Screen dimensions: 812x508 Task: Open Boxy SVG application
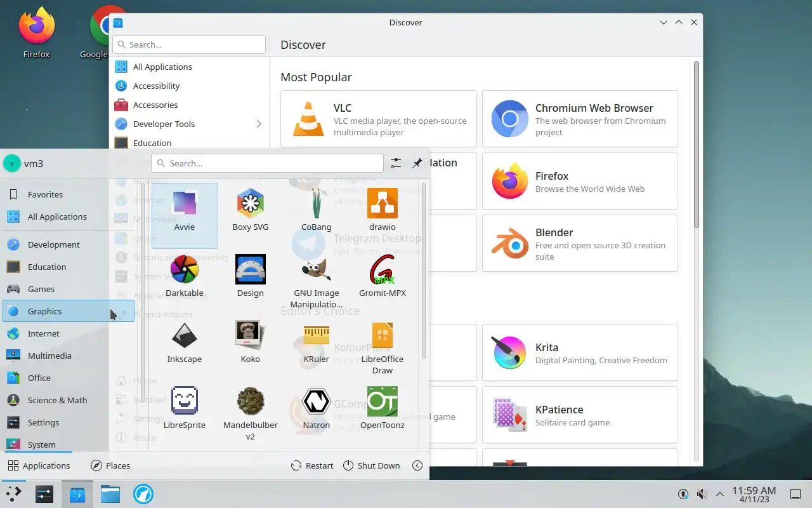(251, 215)
